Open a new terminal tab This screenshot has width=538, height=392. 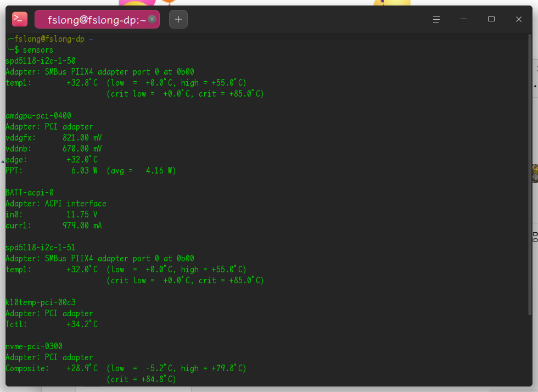178,19
